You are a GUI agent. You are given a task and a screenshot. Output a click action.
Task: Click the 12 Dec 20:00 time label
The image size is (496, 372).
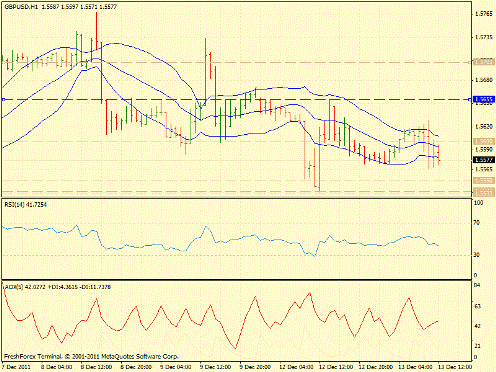[376, 367]
